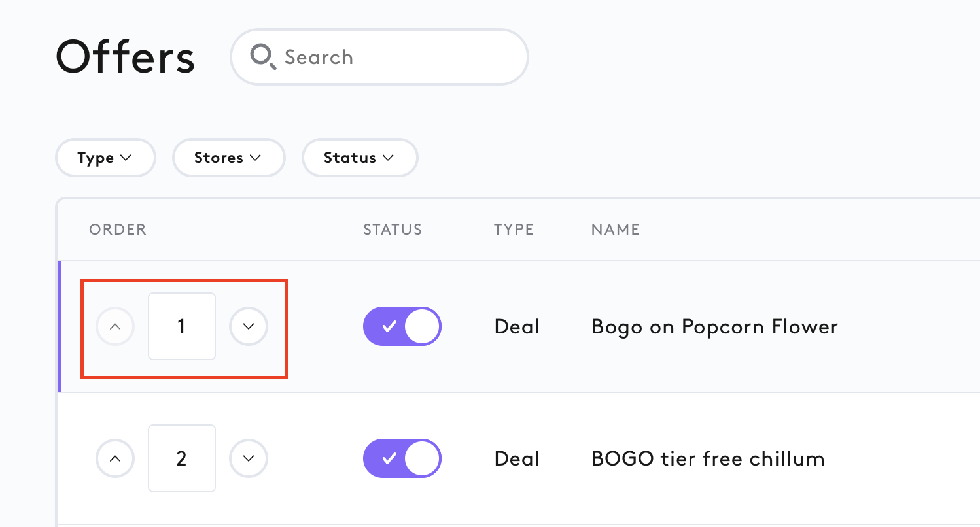Turn off the BOGO tier free chillum toggle
Viewport: 980px width, 527px height.
coord(402,458)
